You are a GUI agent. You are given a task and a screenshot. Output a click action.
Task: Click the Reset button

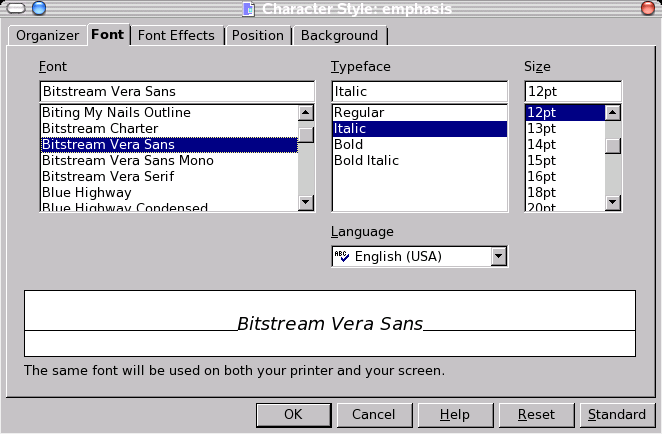tap(537, 414)
